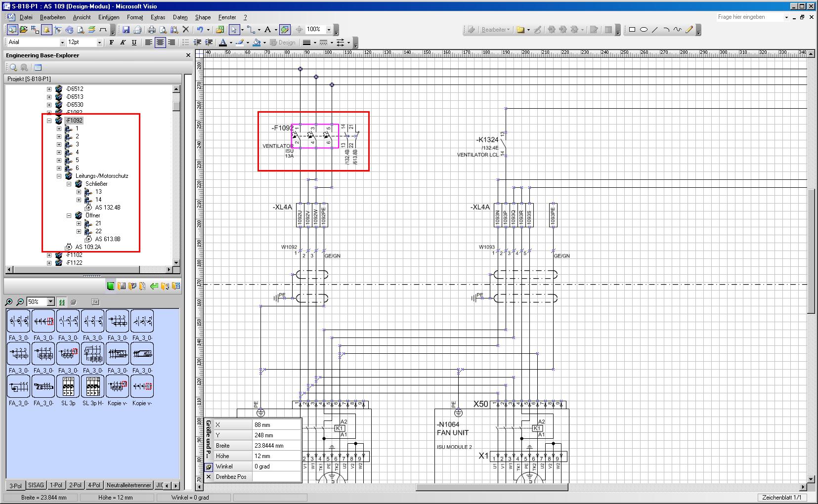Toggle center text alignment
Screen dimensions: 818x504
(160, 42)
